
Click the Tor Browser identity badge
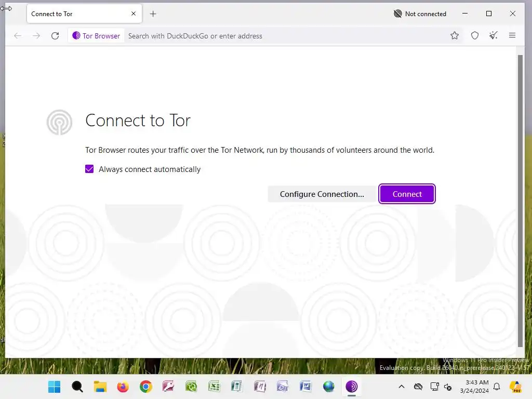[x=96, y=36]
